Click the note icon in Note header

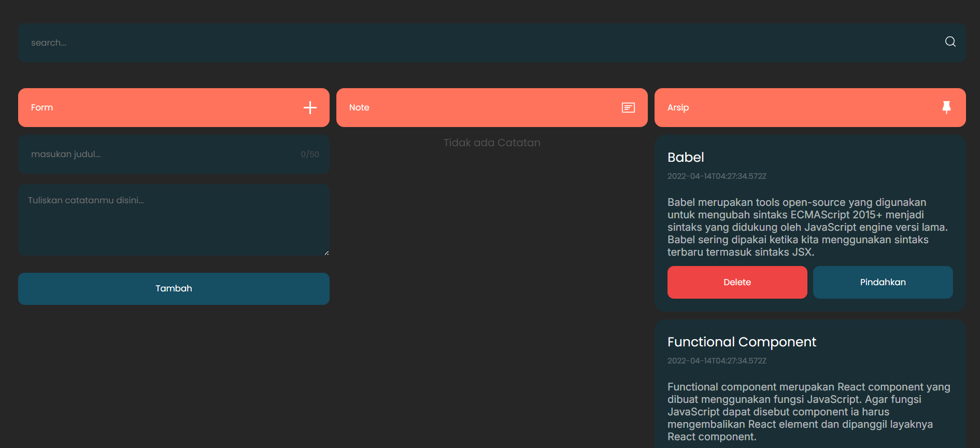point(628,107)
